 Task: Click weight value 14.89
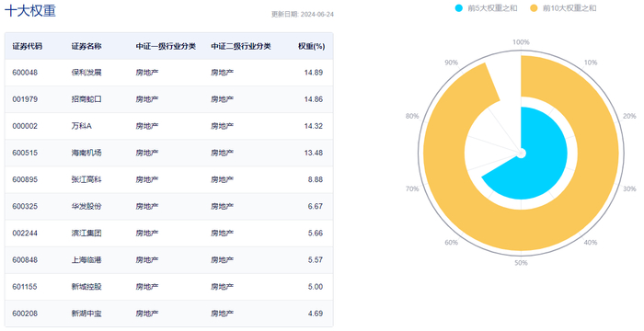point(314,73)
